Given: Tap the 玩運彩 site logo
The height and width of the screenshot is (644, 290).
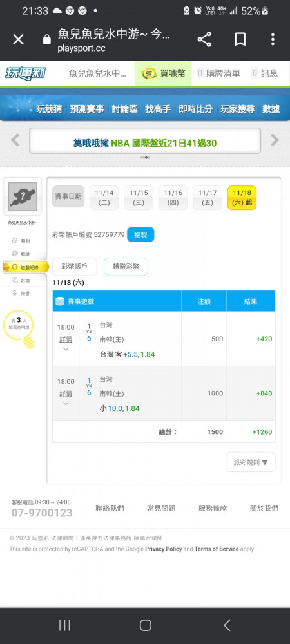Looking at the screenshot, I should coord(26,73).
